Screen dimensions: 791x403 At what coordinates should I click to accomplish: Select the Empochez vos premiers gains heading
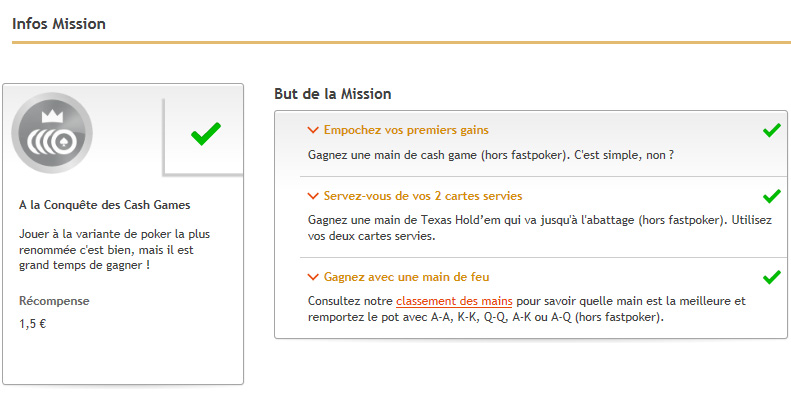(x=406, y=130)
